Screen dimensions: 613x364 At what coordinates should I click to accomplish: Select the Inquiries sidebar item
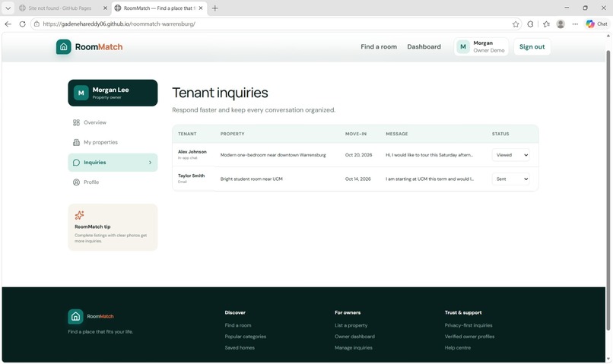click(x=113, y=163)
